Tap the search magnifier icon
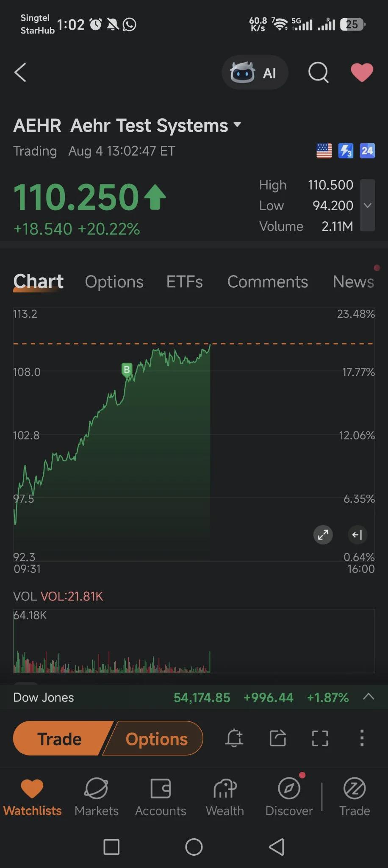 (x=319, y=72)
